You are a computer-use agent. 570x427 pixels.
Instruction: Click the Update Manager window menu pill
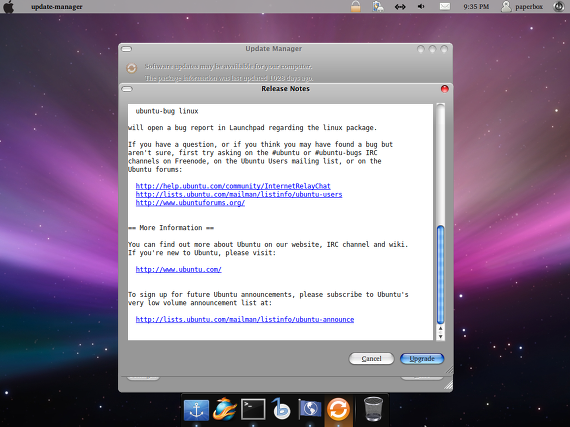(x=127, y=49)
